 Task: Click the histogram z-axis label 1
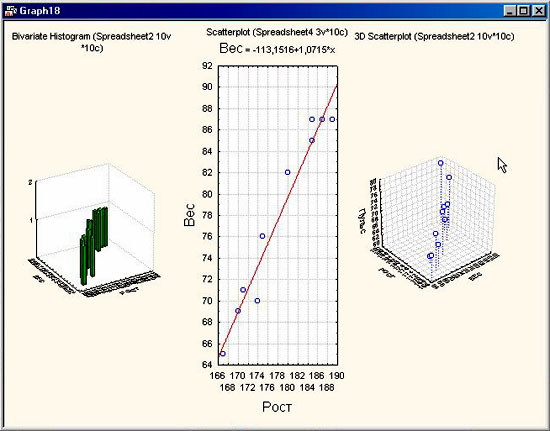(x=31, y=220)
